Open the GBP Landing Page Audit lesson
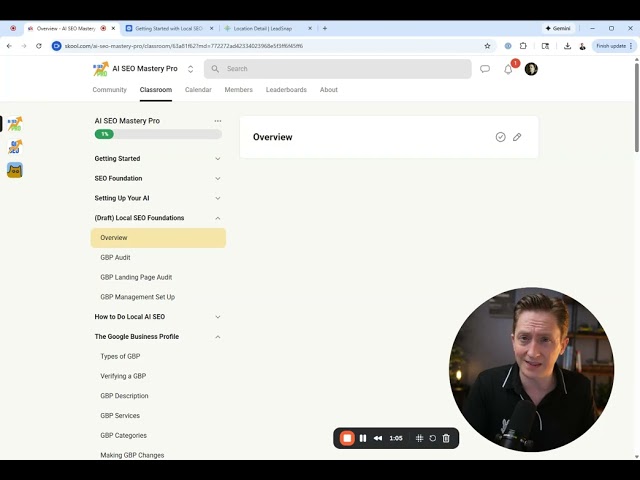 (136, 277)
